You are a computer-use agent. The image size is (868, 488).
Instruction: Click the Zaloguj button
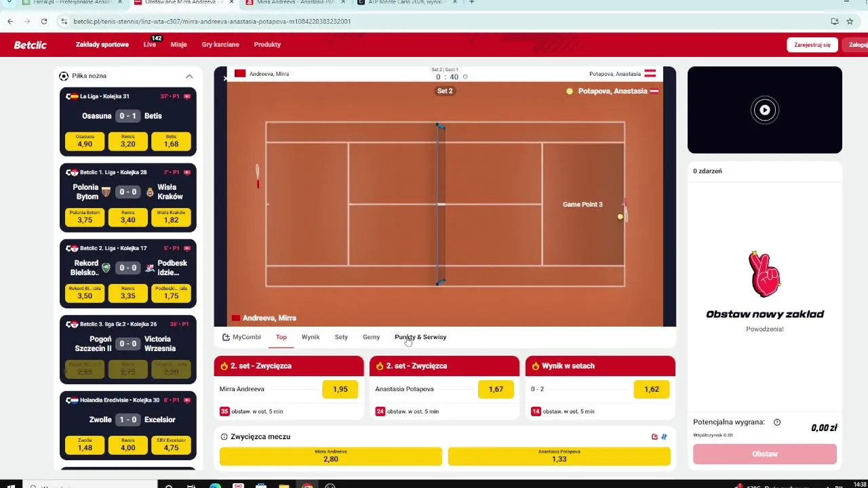pos(857,45)
